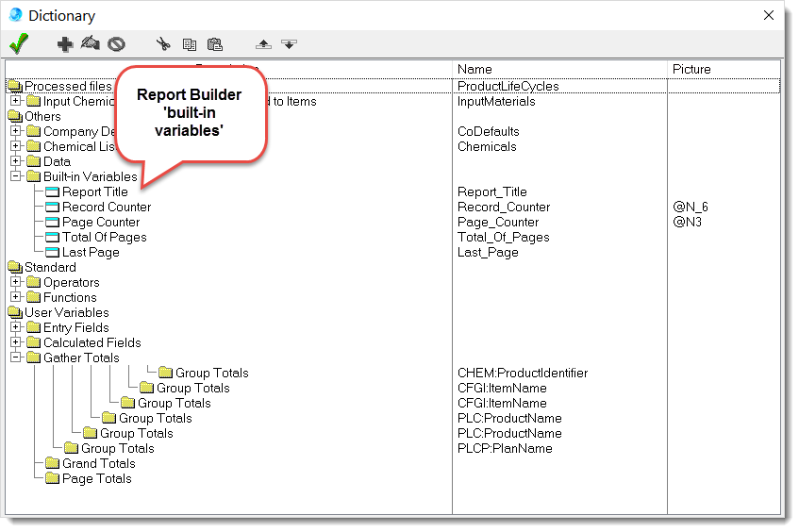Click the Page Counter field icon
This screenshot has height=532, width=799.
click(52, 223)
